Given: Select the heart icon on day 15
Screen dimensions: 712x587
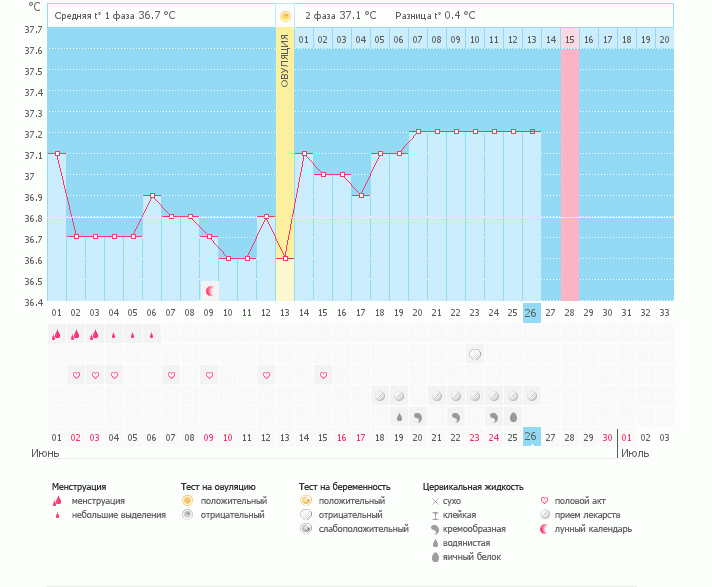Looking at the screenshot, I should tap(323, 375).
